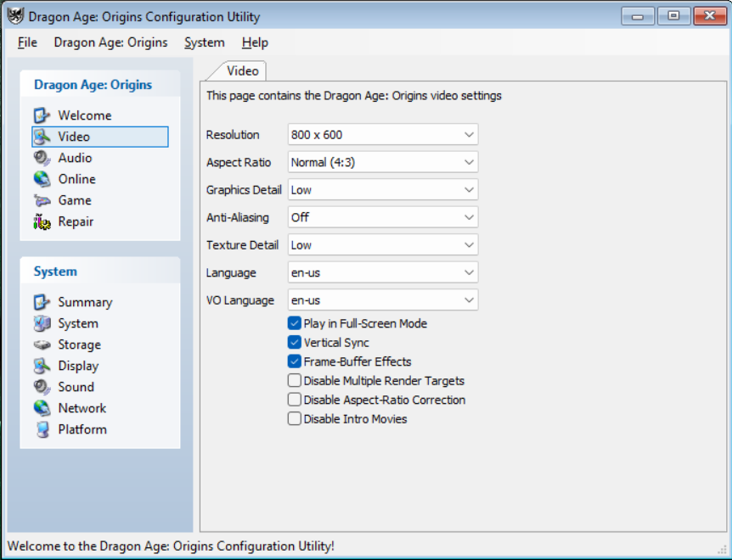The image size is (732, 560).
Task: Enable Disable Intro Movies checkbox
Action: [295, 419]
